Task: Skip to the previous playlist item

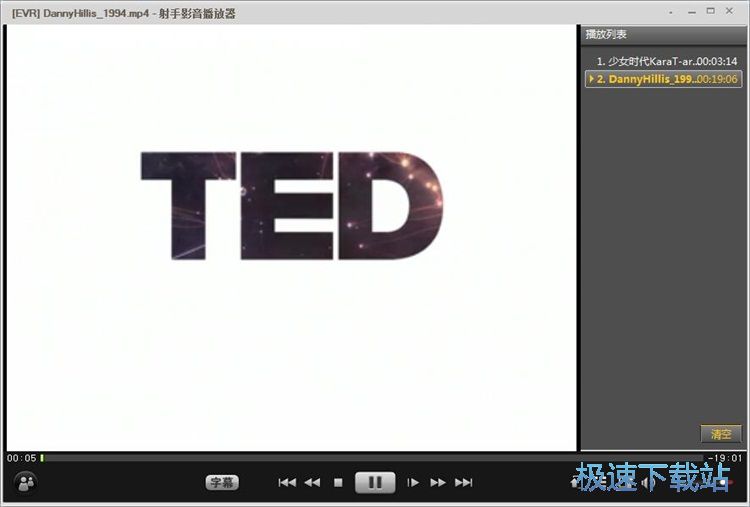Action: pyautogui.click(x=287, y=483)
